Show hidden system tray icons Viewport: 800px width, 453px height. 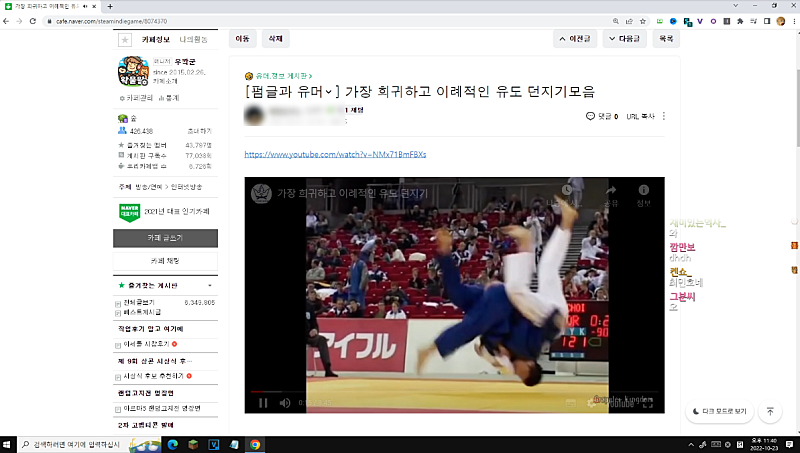691,445
